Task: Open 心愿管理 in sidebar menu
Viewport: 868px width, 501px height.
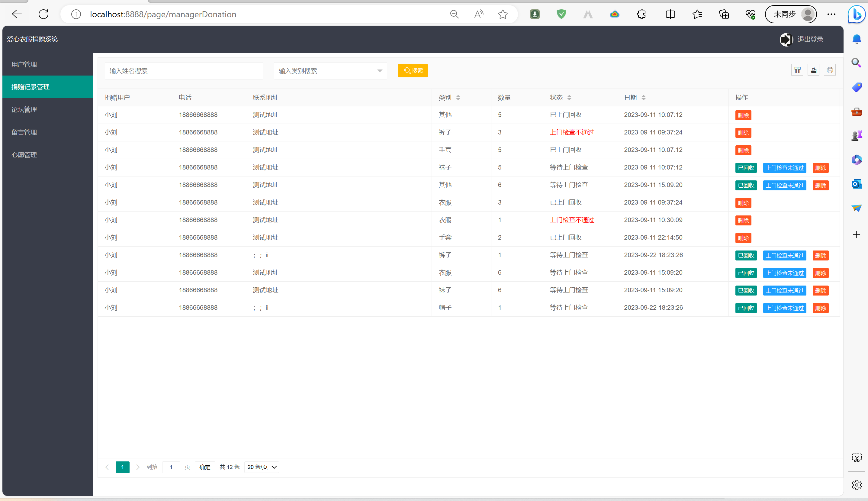Action: [24, 155]
